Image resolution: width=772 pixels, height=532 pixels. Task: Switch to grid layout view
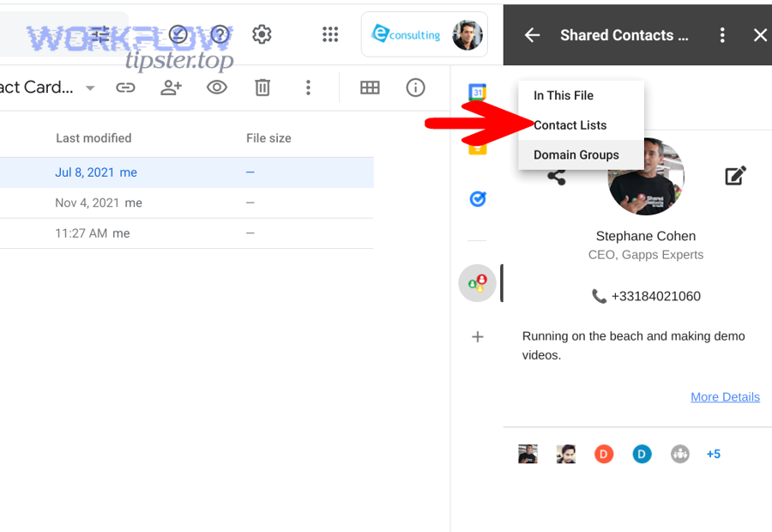coord(370,88)
